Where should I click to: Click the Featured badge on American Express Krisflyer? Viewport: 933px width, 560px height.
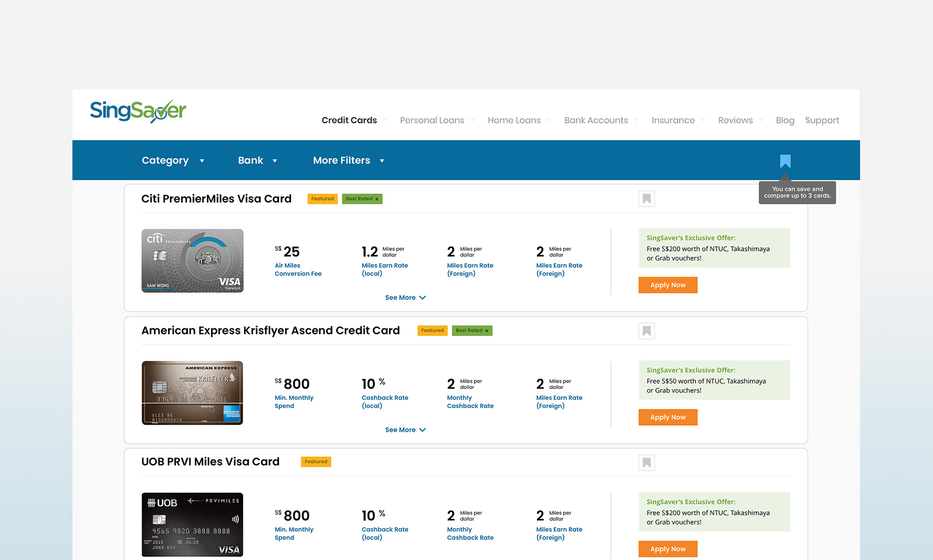pos(432,330)
